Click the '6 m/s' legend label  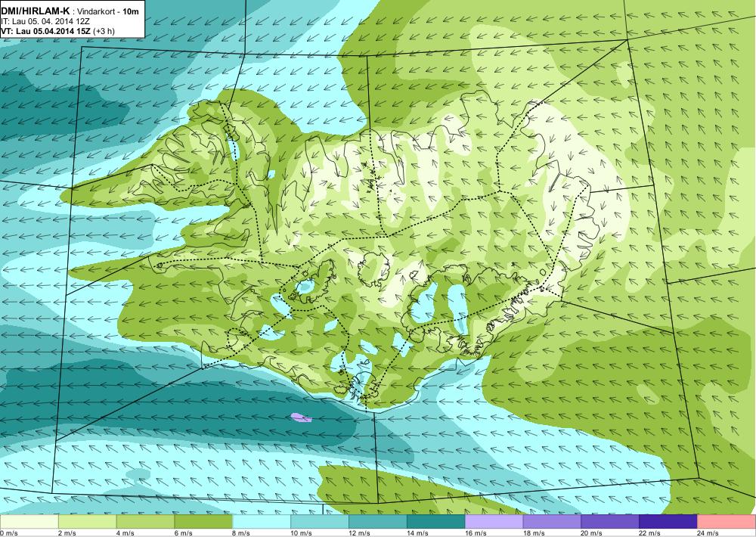183,533
